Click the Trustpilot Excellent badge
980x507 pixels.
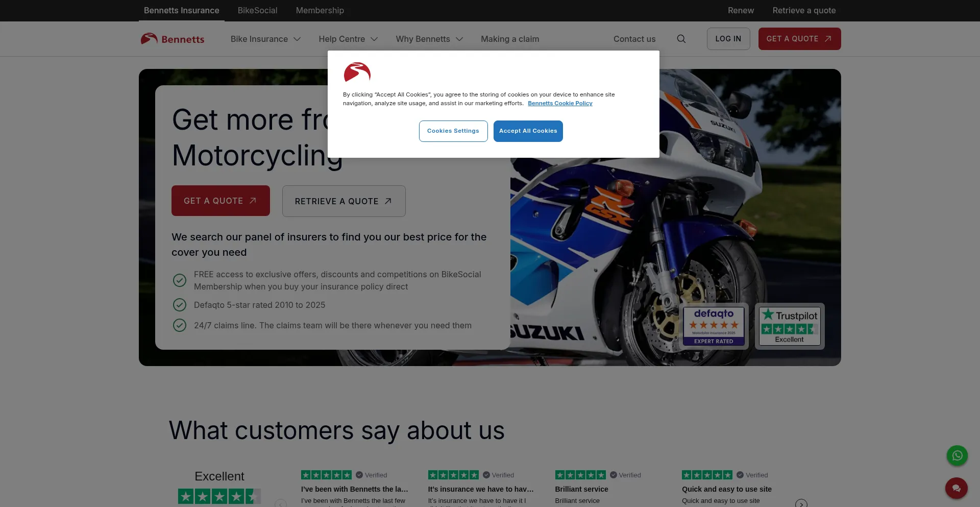click(790, 326)
